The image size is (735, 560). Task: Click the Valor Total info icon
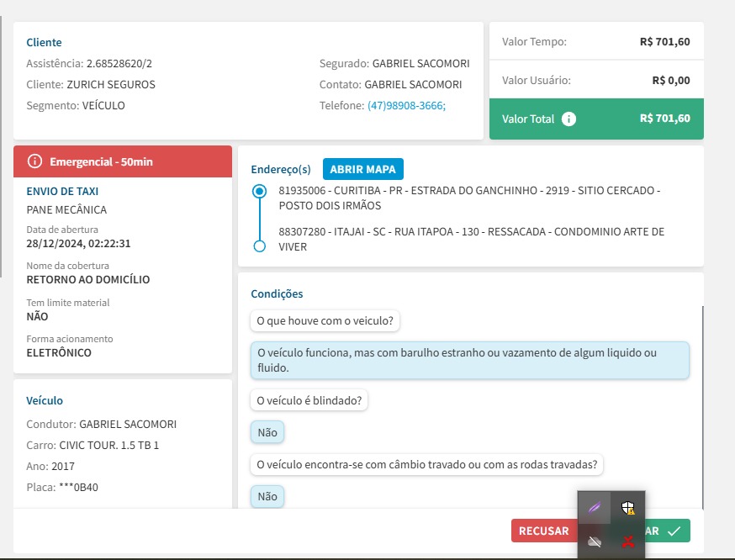(569, 119)
